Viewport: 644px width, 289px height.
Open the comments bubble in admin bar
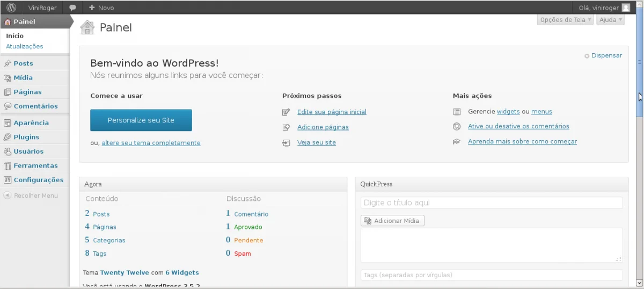(x=72, y=8)
